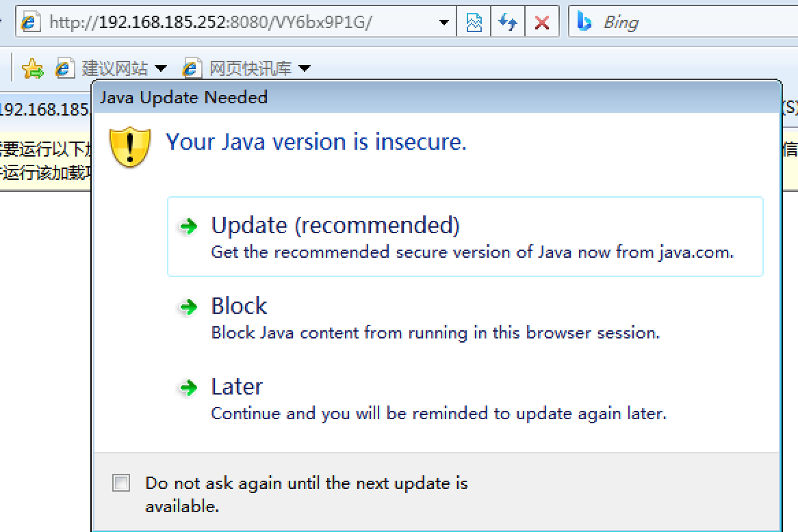Click the compatibility view icon

(474, 23)
